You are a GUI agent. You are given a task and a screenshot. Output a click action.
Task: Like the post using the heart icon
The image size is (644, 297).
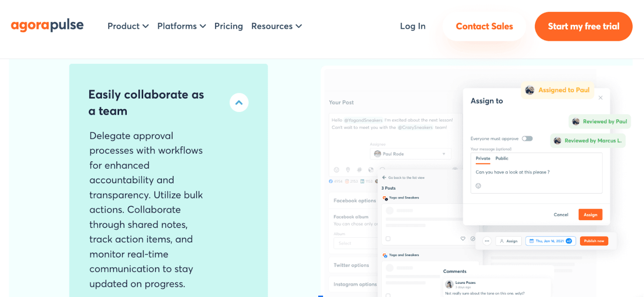pos(463,239)
